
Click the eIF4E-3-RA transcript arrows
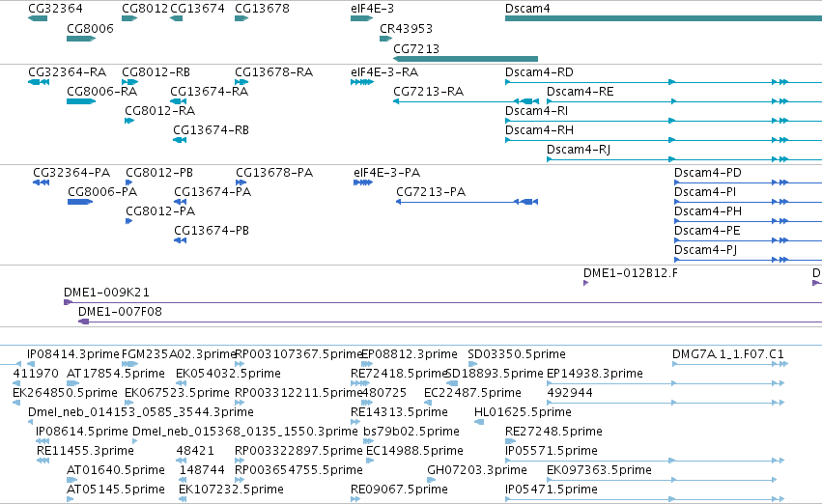pos(362,82)
